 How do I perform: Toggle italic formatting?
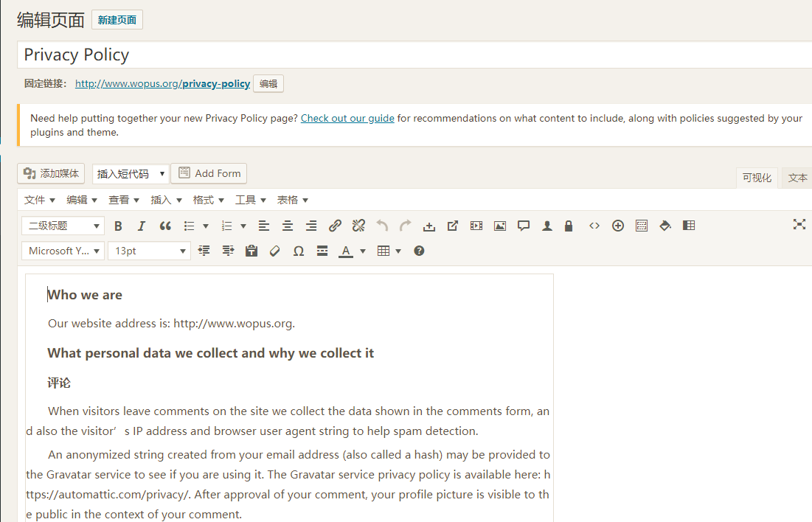tap(142, 226)
